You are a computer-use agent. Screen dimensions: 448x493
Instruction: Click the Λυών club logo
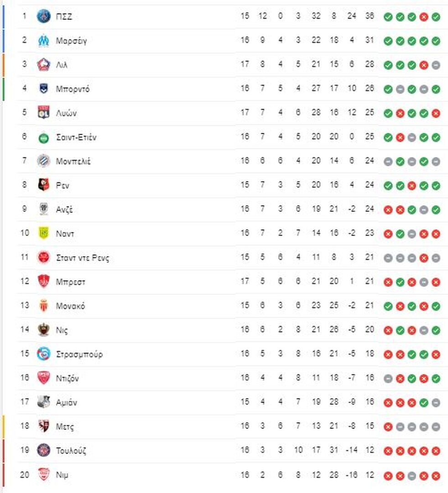[44, 113]
